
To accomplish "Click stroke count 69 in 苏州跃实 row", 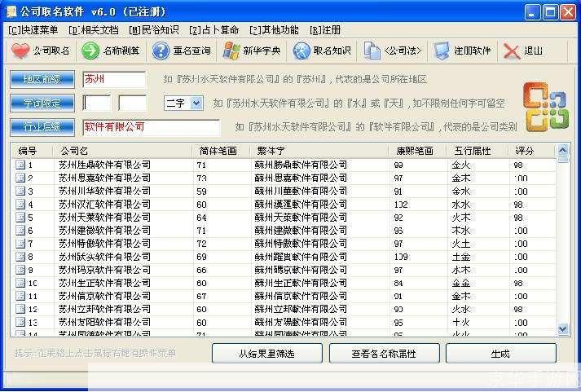I will [201, 257].
